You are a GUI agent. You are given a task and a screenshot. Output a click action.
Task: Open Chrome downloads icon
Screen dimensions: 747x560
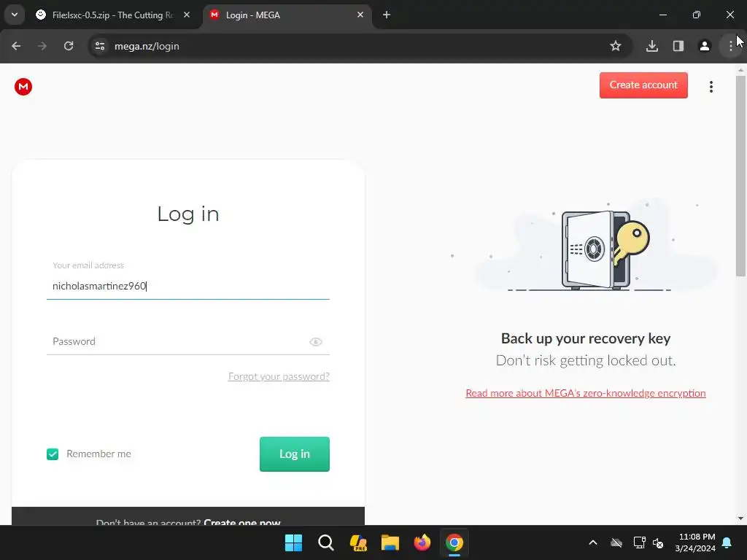click(x=651, y=46)
